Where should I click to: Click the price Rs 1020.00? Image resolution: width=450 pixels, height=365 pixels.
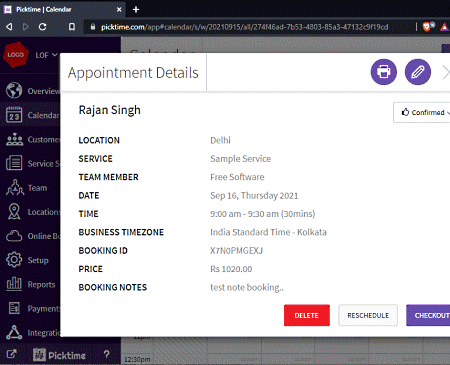(231, 269)
